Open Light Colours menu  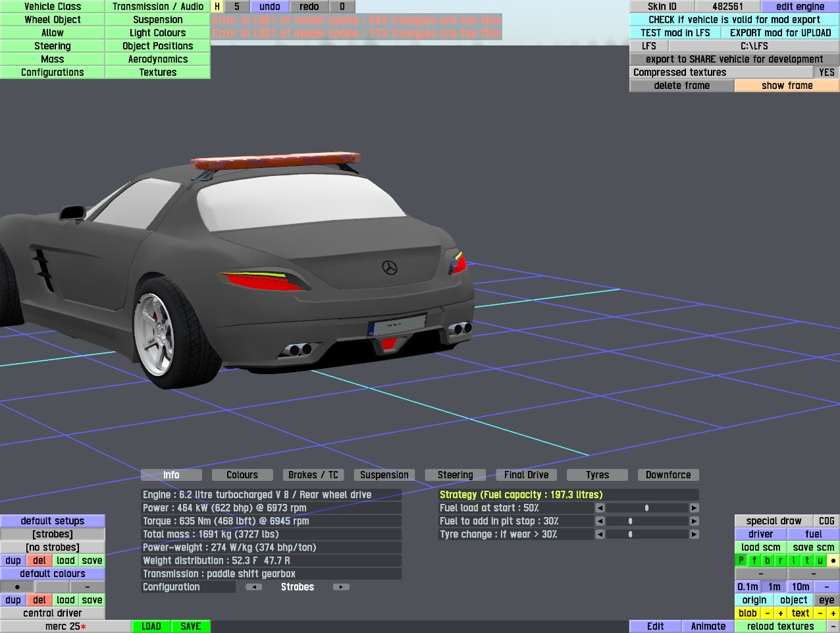pyautogui.click(x=158, y=33)
